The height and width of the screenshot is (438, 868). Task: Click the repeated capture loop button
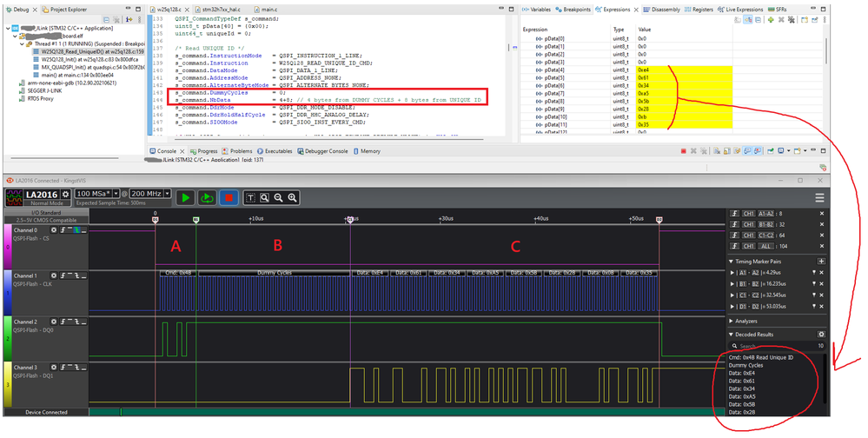tap(206, 197)
